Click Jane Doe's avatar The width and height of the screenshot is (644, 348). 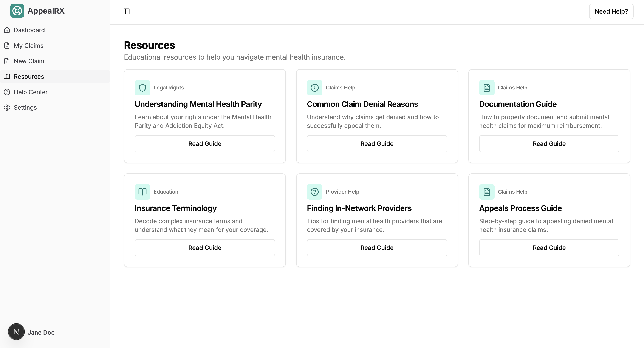click(x=16, y=332)
